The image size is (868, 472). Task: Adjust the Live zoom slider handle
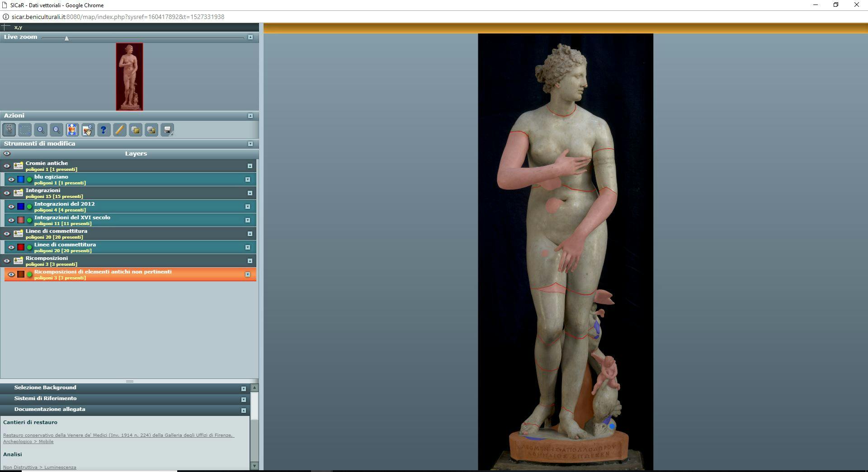[x=66, y=38]
